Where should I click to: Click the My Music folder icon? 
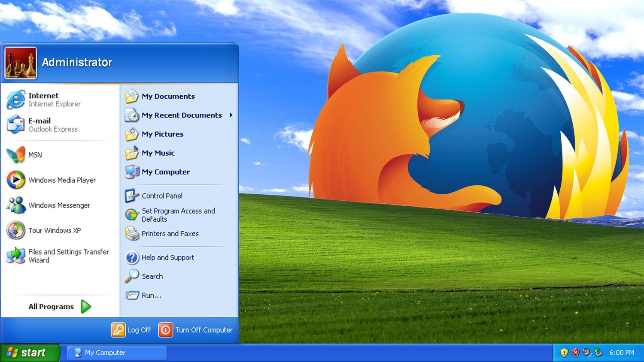pos(132,153)
